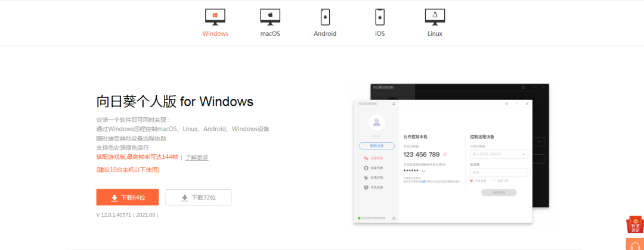
Task: Click the macOS Apple monitor icon
Action: tap(270, 17)
